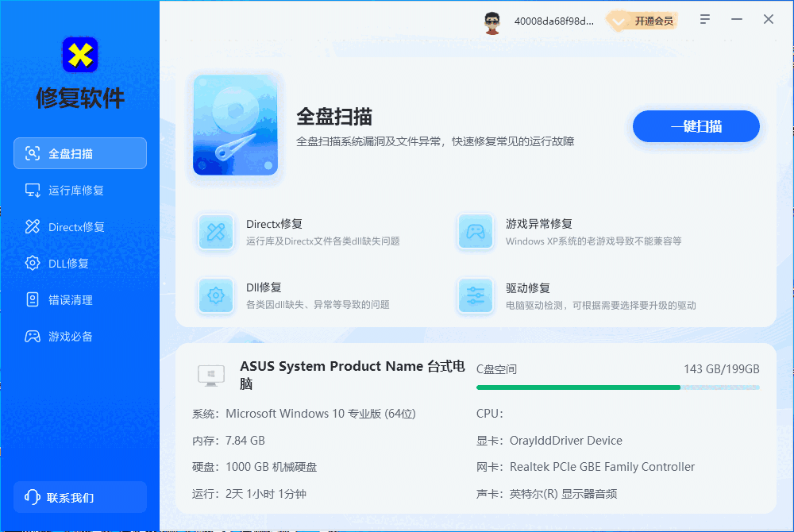Image resolution: width=794 pixels, height=532 pixels.
Task: Click the account ID text 40008da68f98d
Action: point(553,21)
